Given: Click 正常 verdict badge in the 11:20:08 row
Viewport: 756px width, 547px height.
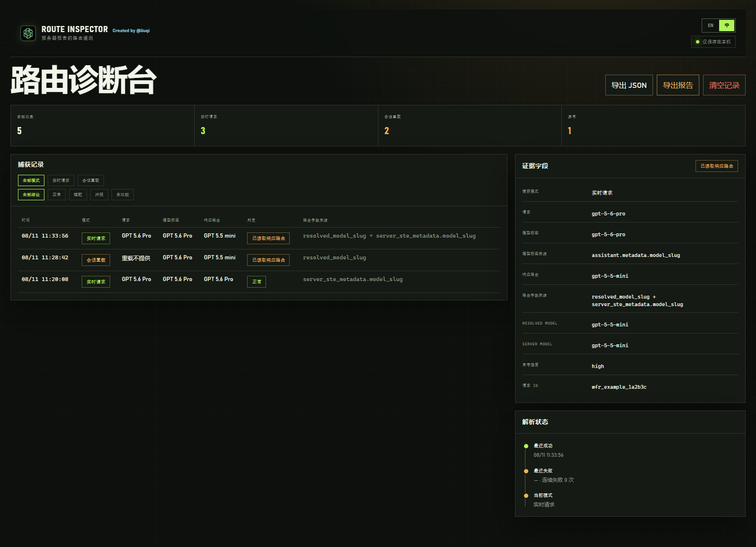Looking at the screenshot, I should (257, 282).
